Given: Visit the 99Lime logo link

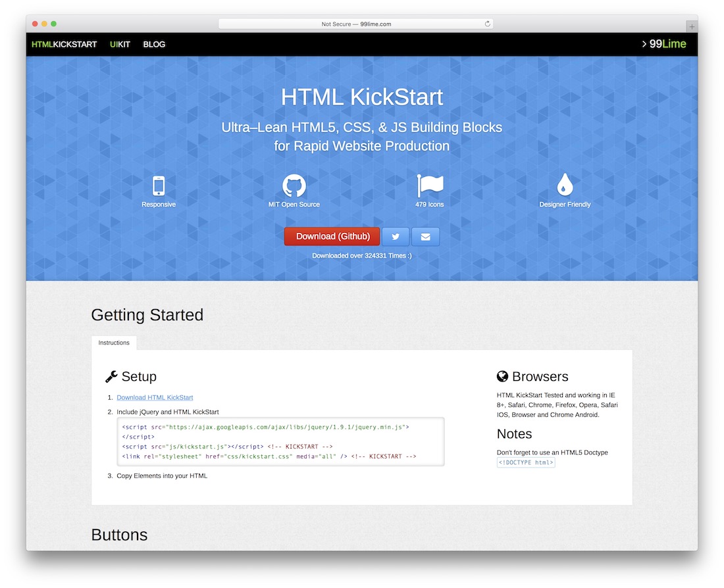Looking at the screenshot, I should pyautogui.click(x=664, y=45).
